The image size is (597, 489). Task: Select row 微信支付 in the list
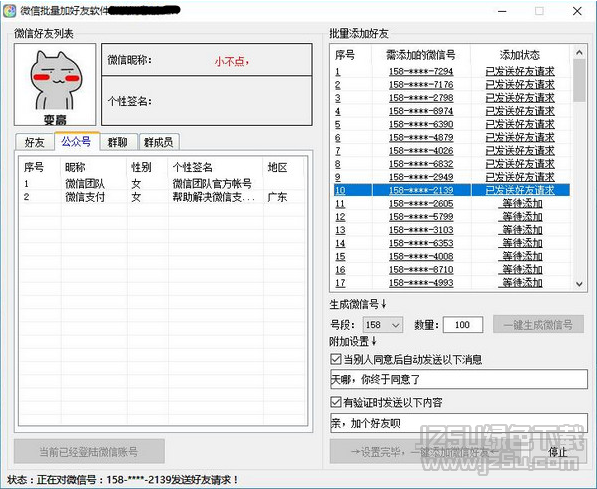pyautogui.click(x=163, y=197)
